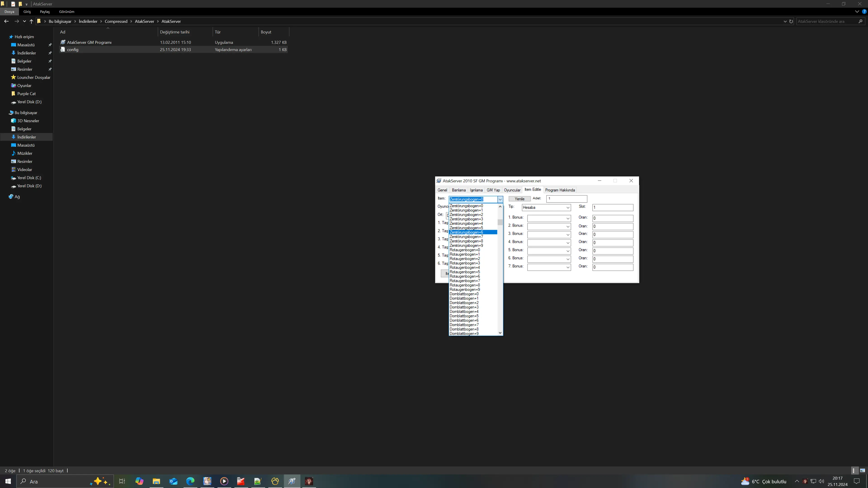The width and height of the screenshot is (868, 488).
Task: Go up one folder level arrow
Action: click(x=31, y=21)
